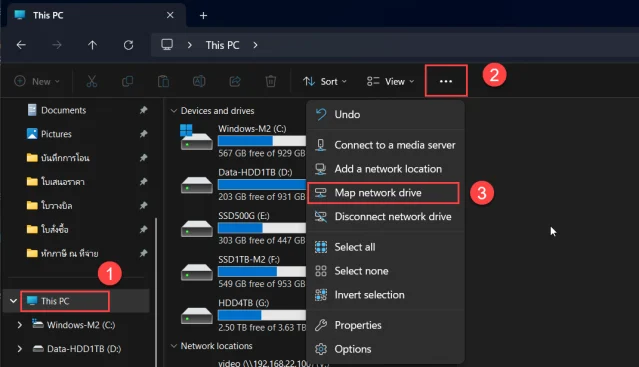Click the Share toolbar icon
Viewport: 639px width, 367px height.
pos(235,81)
